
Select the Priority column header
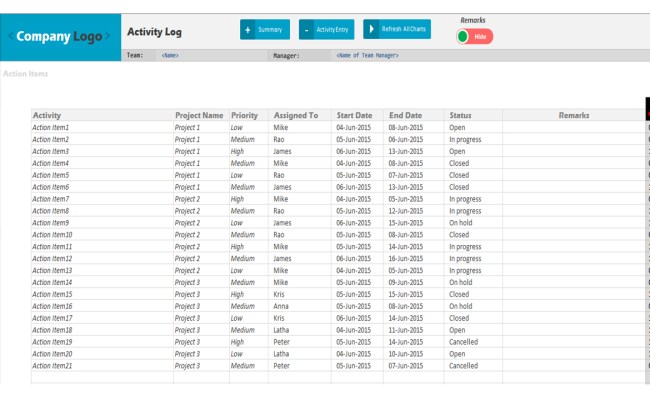click(249, 115)
